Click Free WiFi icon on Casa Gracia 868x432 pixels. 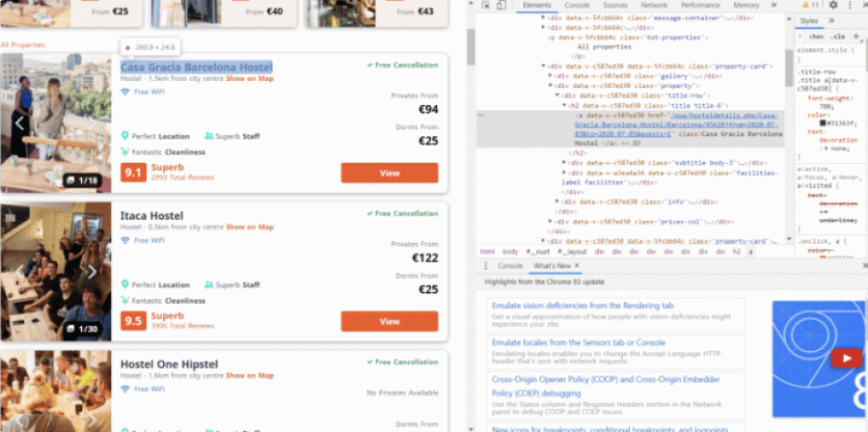[125, 92]
